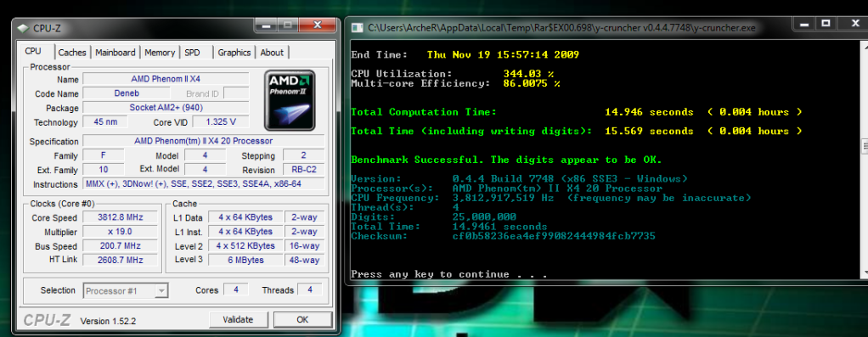The width and height of the screenshot is (868, 337).
Task: Click the CPU-Z title bar app icon
Action: point(23,28)
